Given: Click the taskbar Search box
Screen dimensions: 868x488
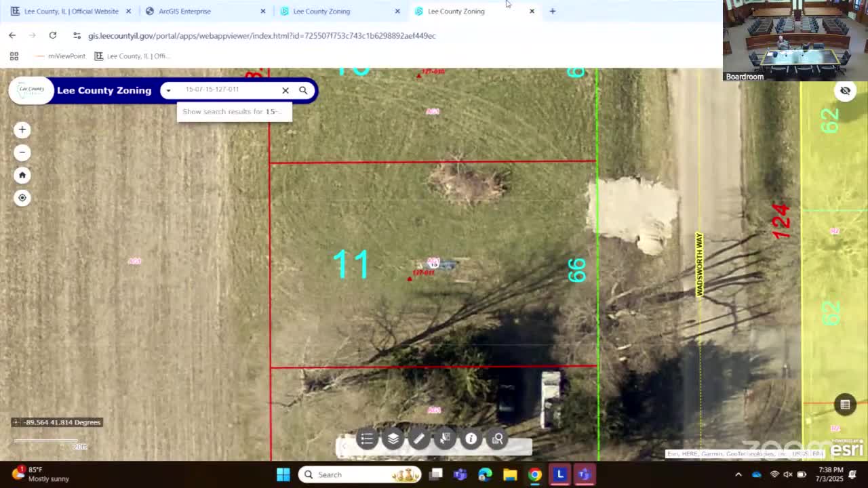Looking at the screenshot, I should tap(361, 474).
